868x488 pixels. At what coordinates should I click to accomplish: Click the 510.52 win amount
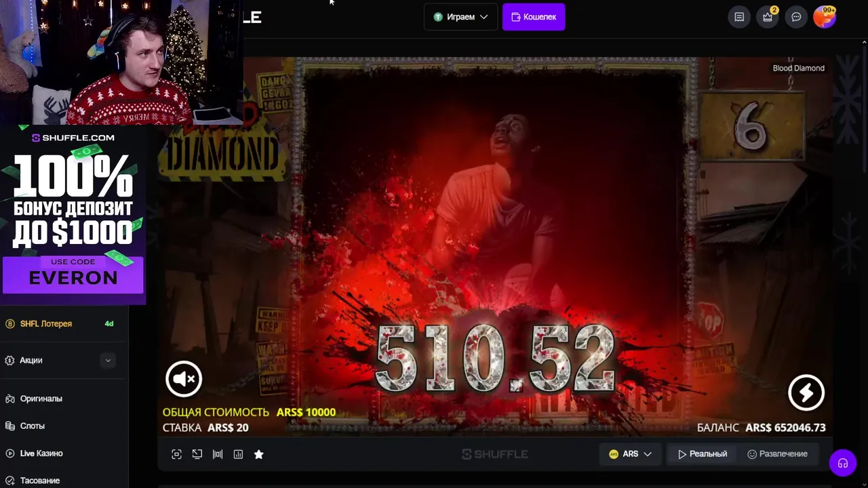coord(495,359)
